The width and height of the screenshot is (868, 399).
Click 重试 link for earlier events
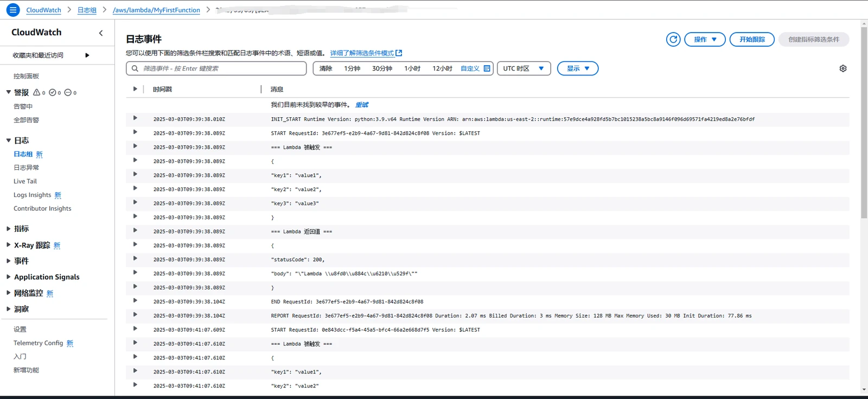[361, 105]
